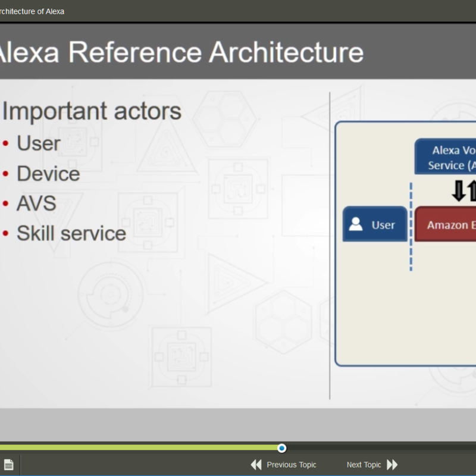Click the down arrow below Alexa Voice Service
The image size is (476, 476).
458,190
